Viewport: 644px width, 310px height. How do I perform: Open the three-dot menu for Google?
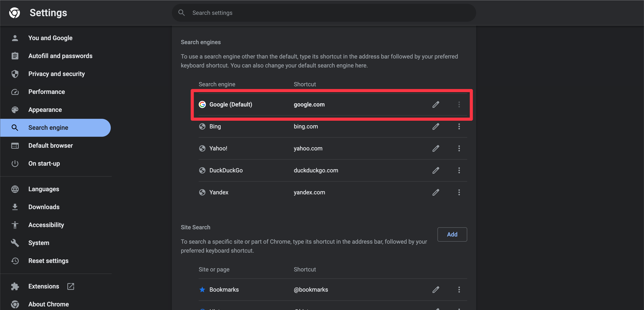tap(459, 104)
